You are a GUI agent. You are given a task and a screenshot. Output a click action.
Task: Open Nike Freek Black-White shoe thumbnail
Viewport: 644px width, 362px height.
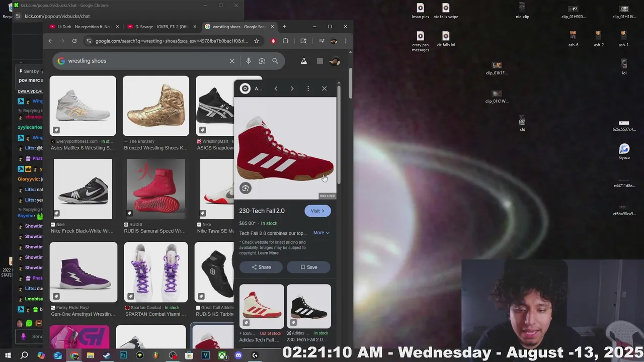[x=83, y=189]
